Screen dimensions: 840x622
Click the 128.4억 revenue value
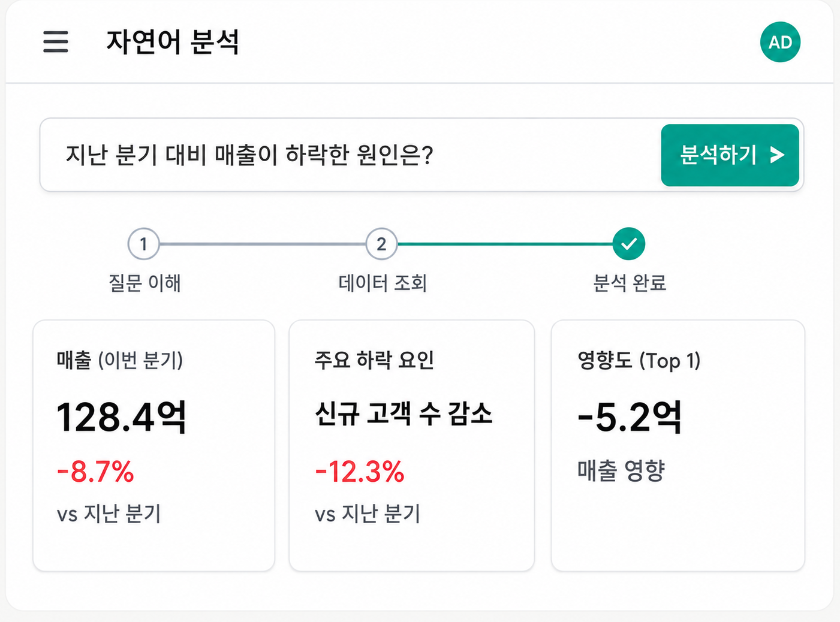click(122, 417)
